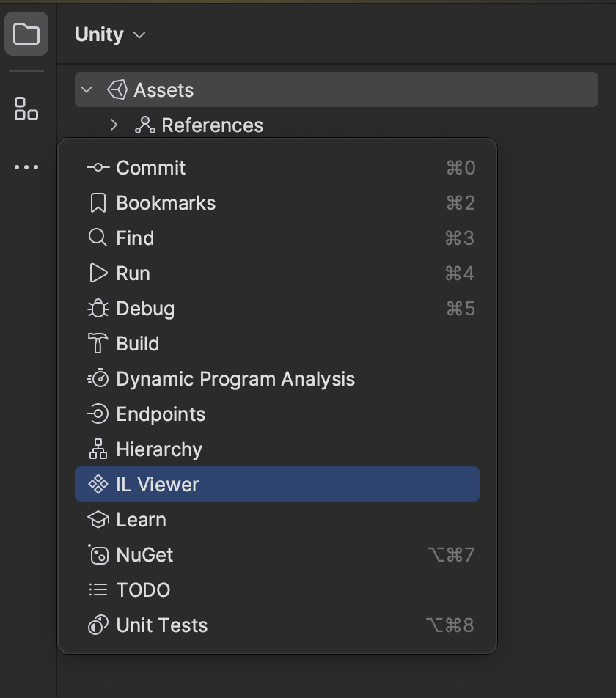Click the Commit node icon
616x698 pixels.
point(98,168)
